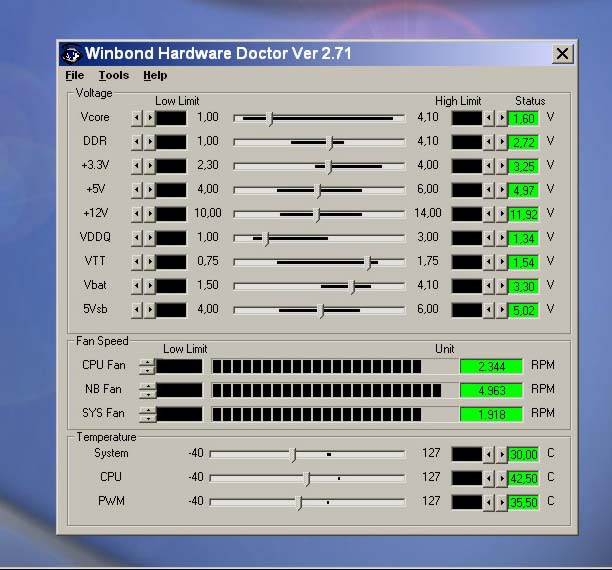Image resolution: width=612 pixels, height=570 pixels.
Task: Decrease +3.3V low limit with left arrow
Action: pyautogui.click(x=137, y=166)
